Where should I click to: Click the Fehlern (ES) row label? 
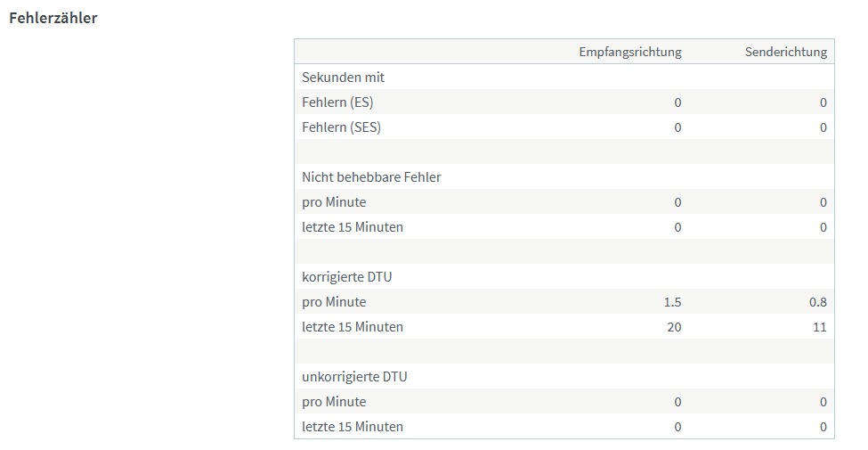pos(337,102)
